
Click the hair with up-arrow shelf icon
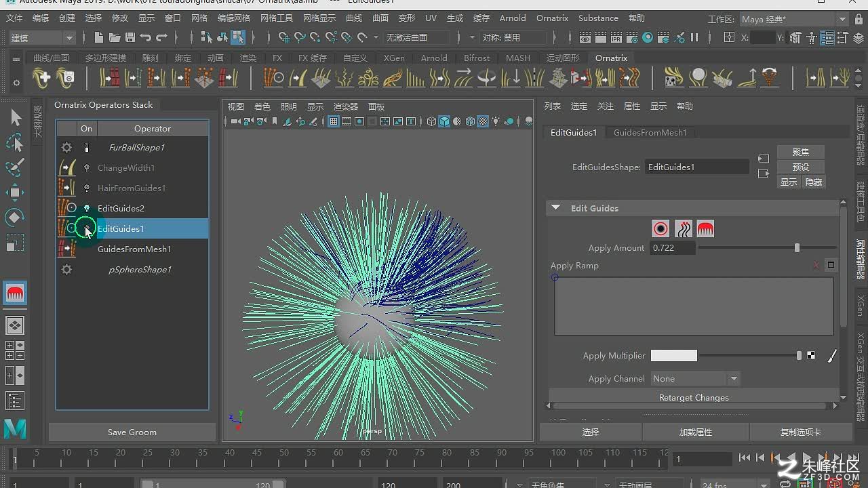pyautogui.click(x=747, y=78)
